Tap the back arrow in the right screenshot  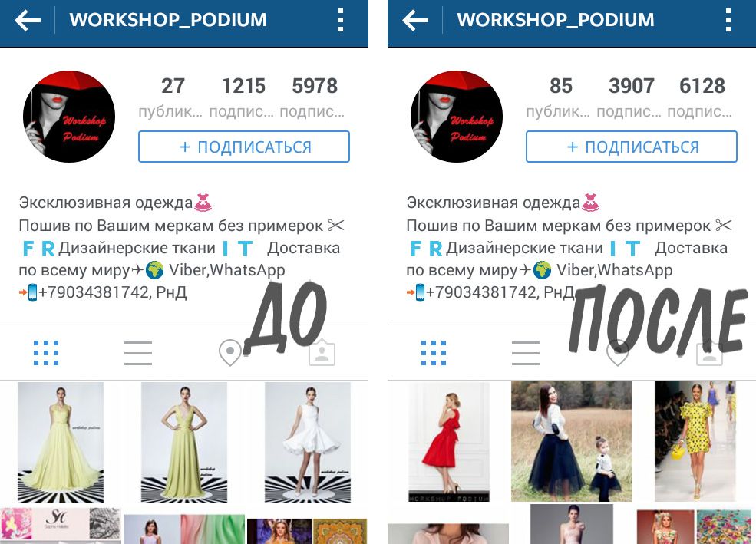[415, 21]
